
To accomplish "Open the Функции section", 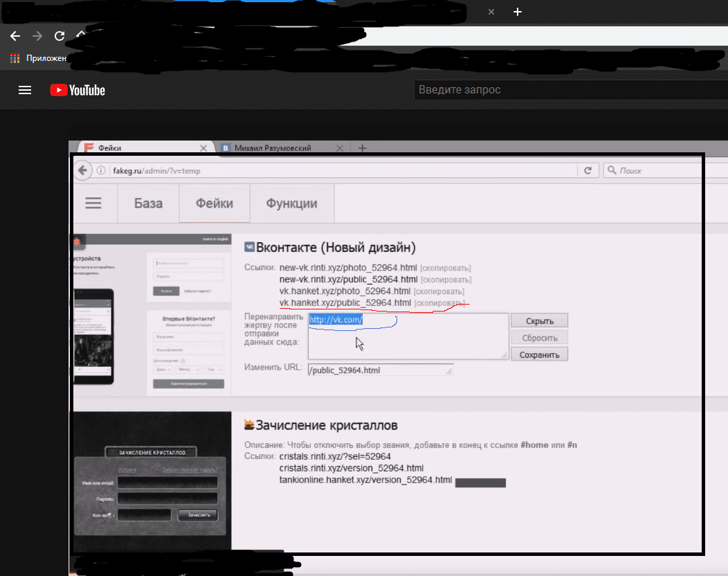I will pos(291,204).
